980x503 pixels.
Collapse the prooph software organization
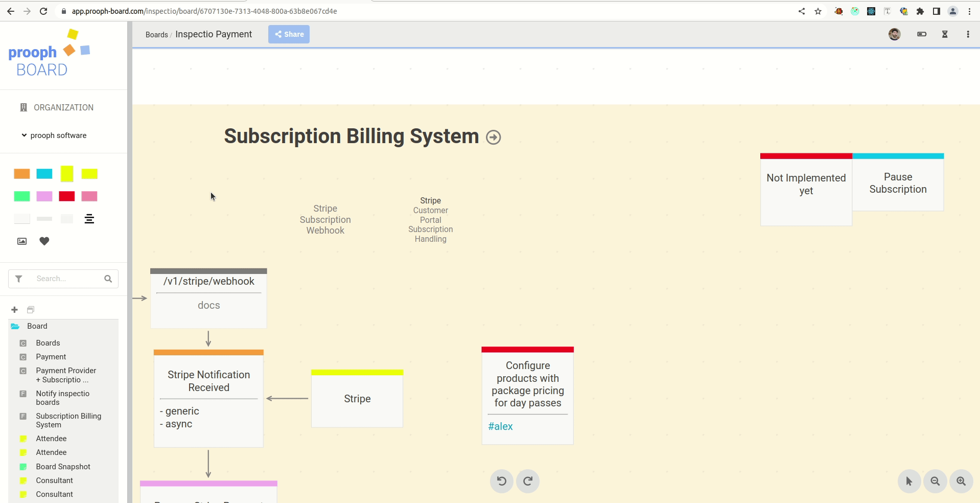(54, 135)
